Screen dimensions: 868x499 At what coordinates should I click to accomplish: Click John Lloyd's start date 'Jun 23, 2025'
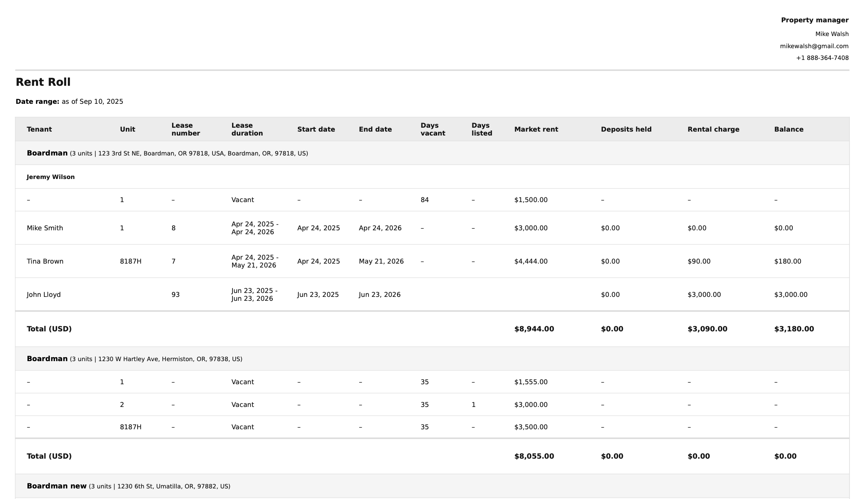(x=318, y=295)
